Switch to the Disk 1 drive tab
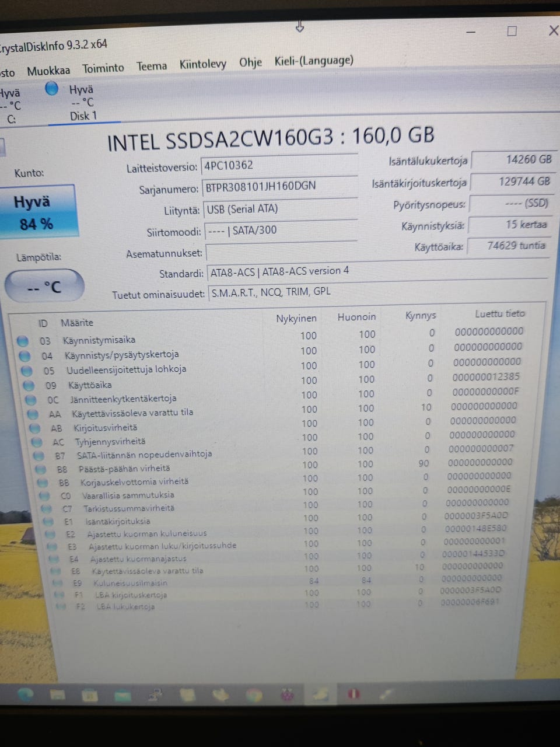Screen dimensions: 560x747 click(x=83, y=103)
